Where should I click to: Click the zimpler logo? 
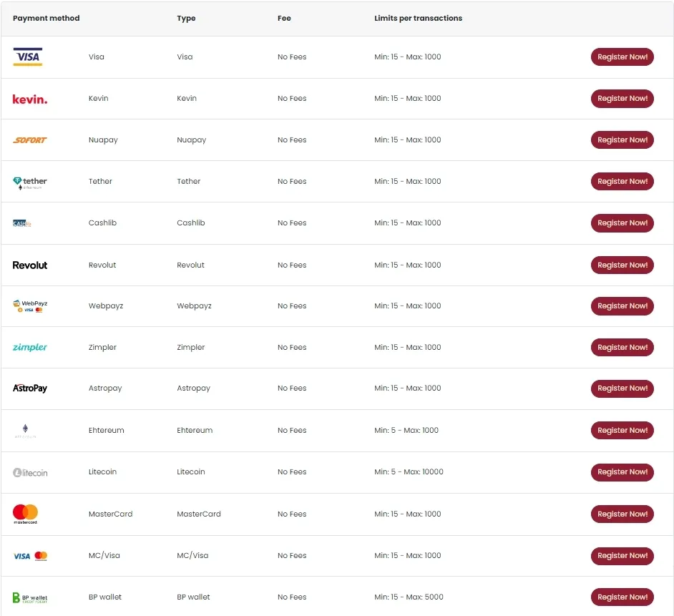click(x=29, y=347)
